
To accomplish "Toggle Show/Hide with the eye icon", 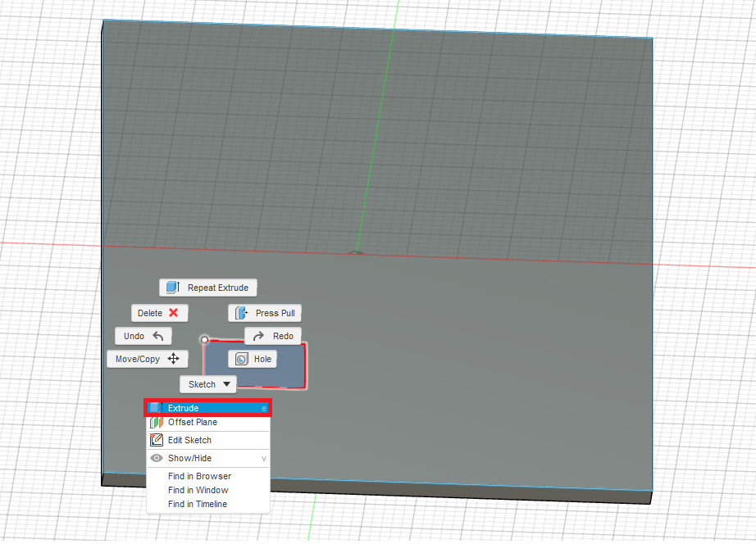I will [x=156, y=458].
